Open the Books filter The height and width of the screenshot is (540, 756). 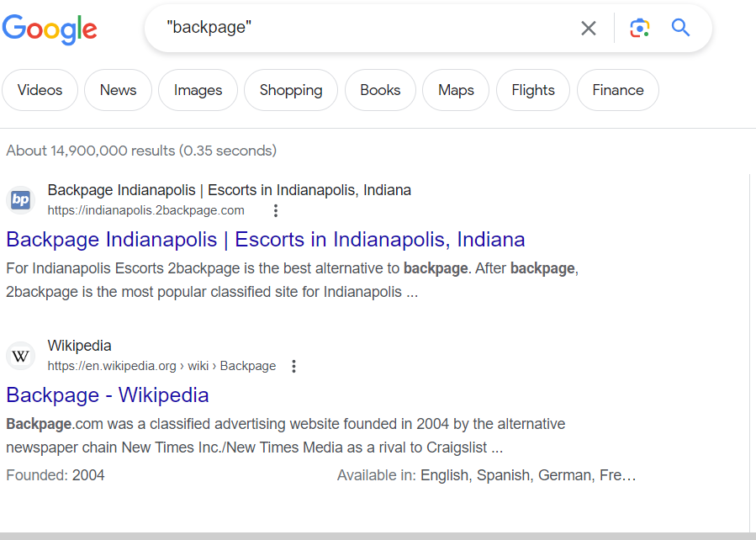380,90
